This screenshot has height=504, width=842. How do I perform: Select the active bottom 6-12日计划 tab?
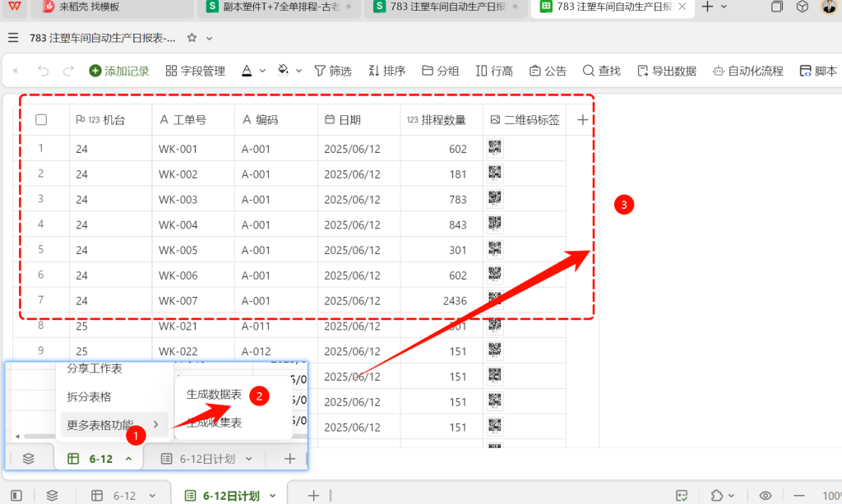point(231,496)
